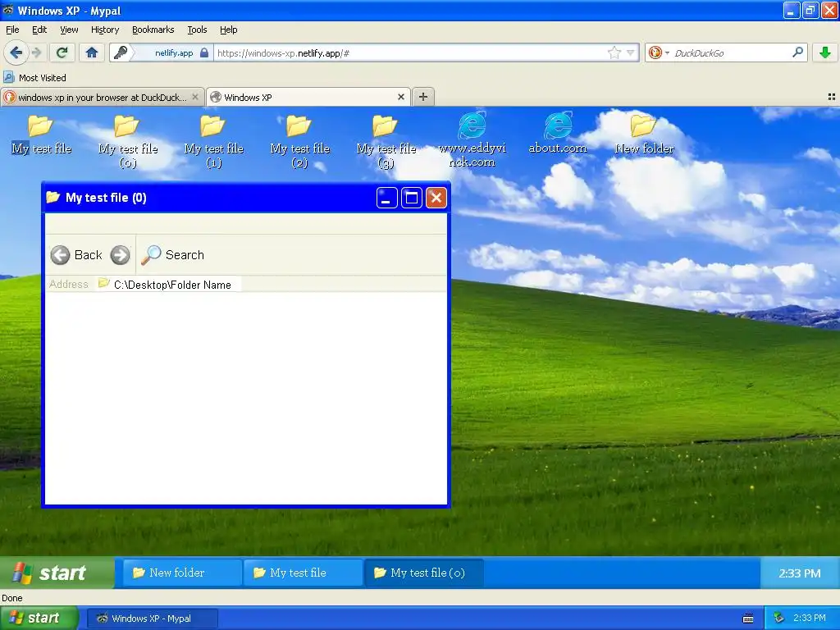Go to the browser Home page
The width and height of the screenshot is (840, 630).
pyautogui.click(x=92, y=52)
